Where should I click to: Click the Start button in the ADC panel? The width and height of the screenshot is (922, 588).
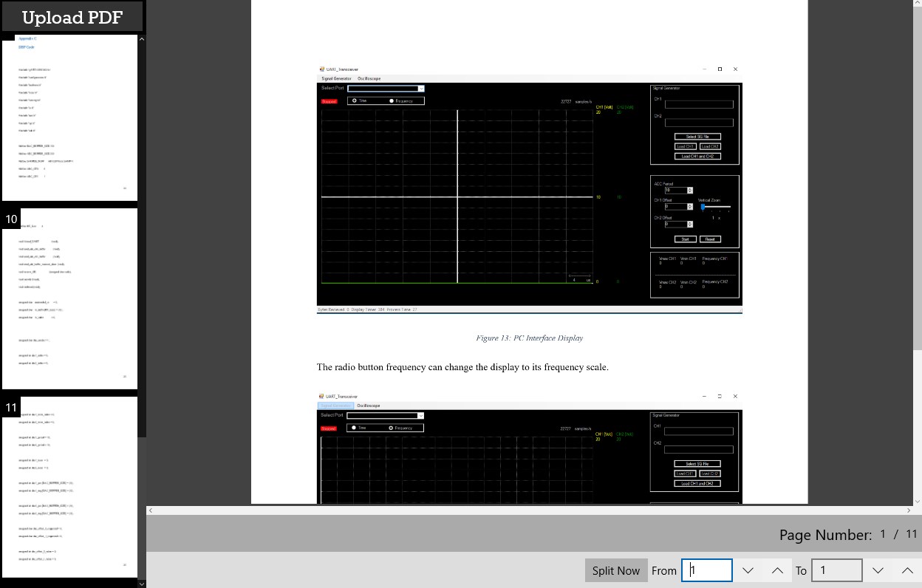(x=686, y=239)
